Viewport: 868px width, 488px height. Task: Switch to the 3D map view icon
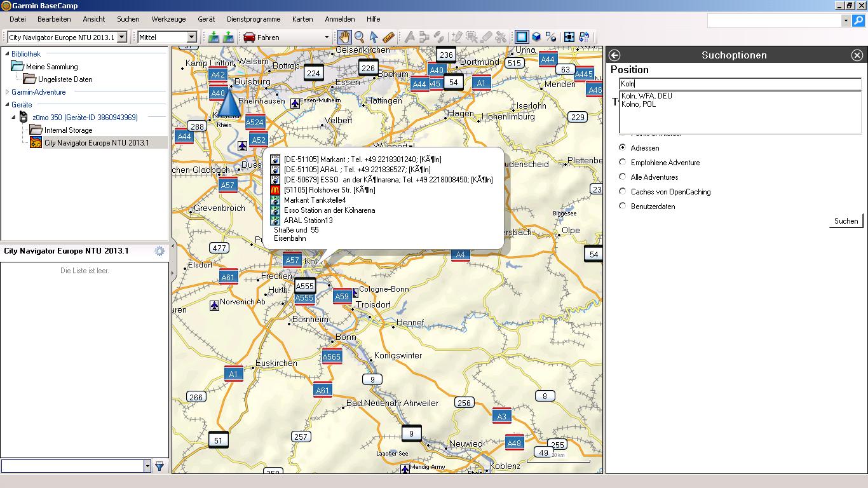click(x=536, y=37)
